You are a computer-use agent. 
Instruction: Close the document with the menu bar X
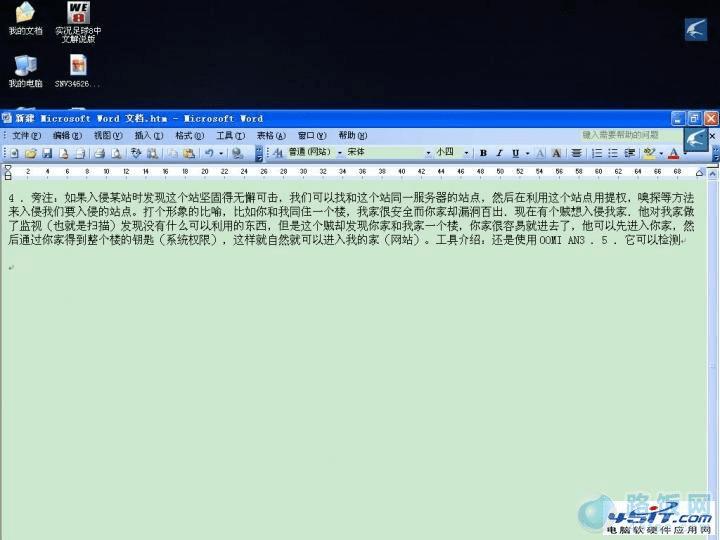pos(712,136)
